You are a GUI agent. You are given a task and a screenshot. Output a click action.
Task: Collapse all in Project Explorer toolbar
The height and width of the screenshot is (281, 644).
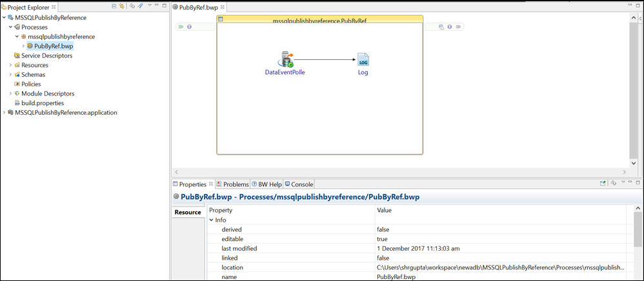pyautogui.click(x=114, y=6)
